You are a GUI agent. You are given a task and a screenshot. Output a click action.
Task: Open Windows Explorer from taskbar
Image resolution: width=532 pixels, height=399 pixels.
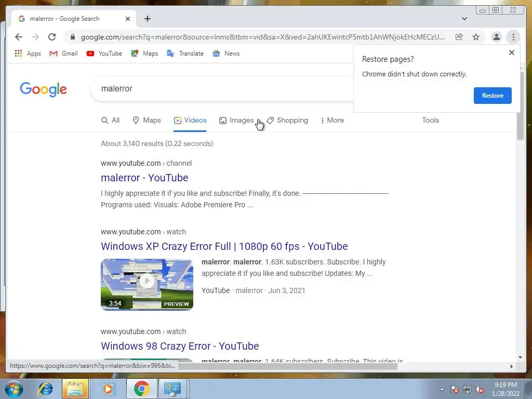[75, 389]
